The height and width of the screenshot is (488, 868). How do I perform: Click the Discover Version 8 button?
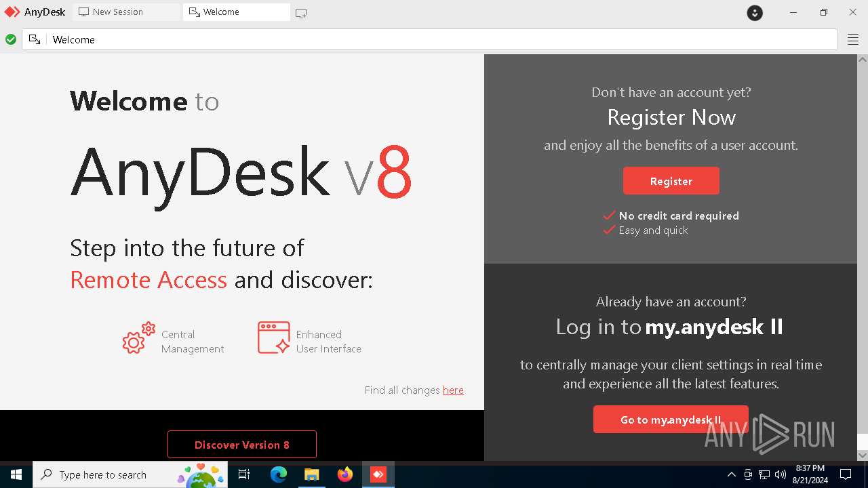(242, 445)
